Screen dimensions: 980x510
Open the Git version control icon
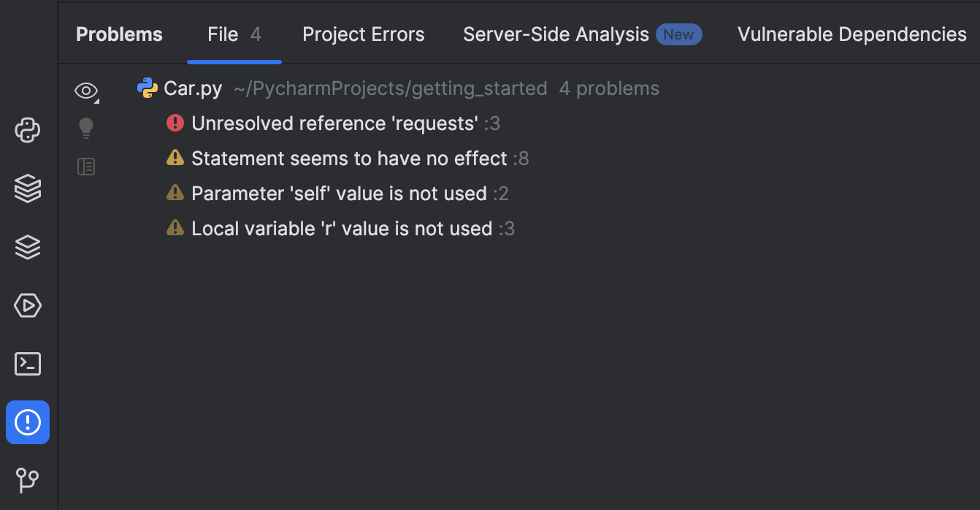[x=28, y=480]
